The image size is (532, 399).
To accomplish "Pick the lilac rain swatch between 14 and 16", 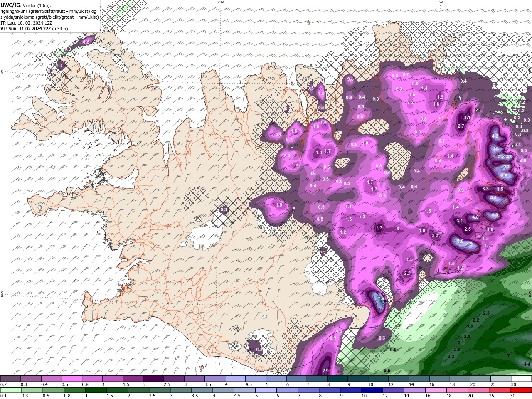I will click(415, 390).
